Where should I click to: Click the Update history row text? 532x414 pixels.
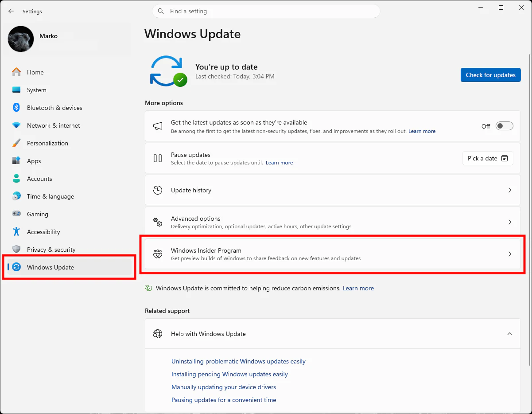point(191,190)
